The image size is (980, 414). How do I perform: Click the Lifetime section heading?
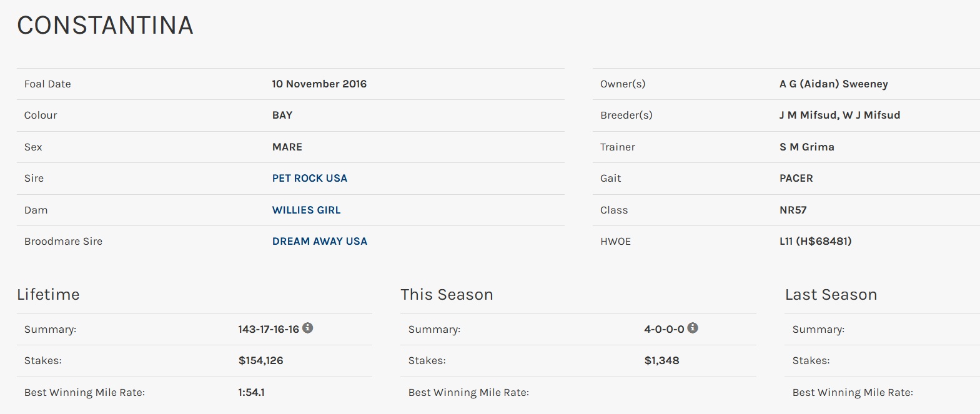tap(48, 295)
